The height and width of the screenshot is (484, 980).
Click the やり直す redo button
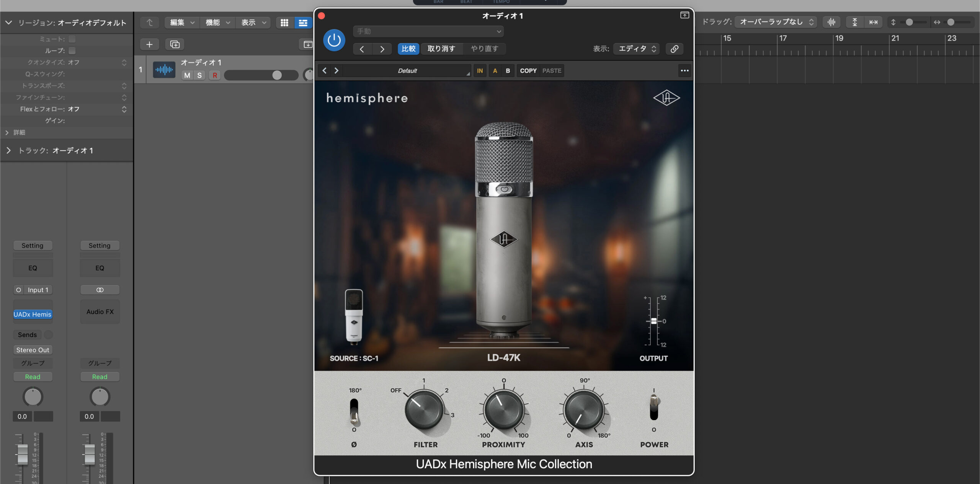click(x=484, y=49)
